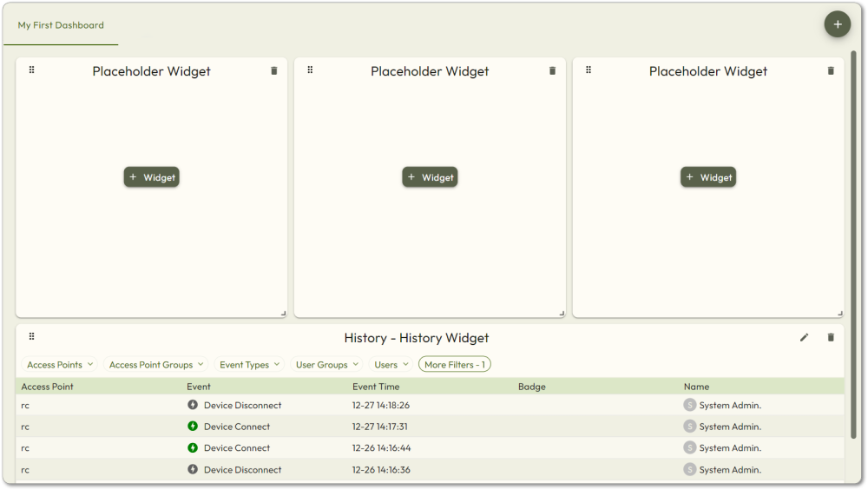Click resize corner of first Placeholder Widget
The height and width of the screenshot is (490, 868).
point(284,313)
